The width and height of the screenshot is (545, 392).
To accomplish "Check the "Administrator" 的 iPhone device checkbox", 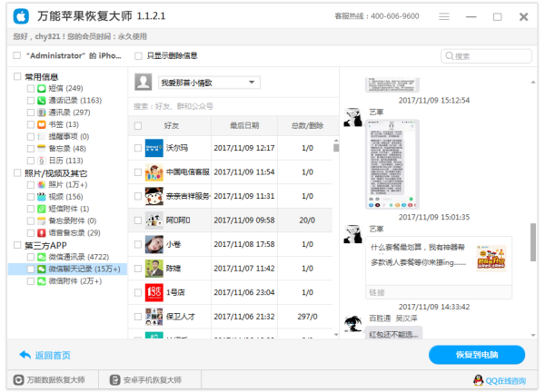I will click(16, 55).
